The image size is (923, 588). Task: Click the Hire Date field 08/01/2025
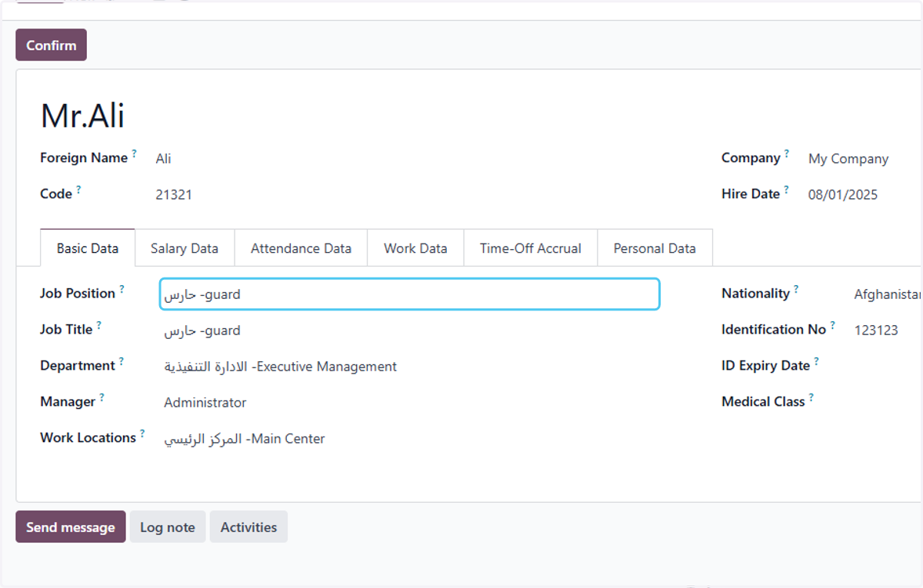click(x=843, y=195)
